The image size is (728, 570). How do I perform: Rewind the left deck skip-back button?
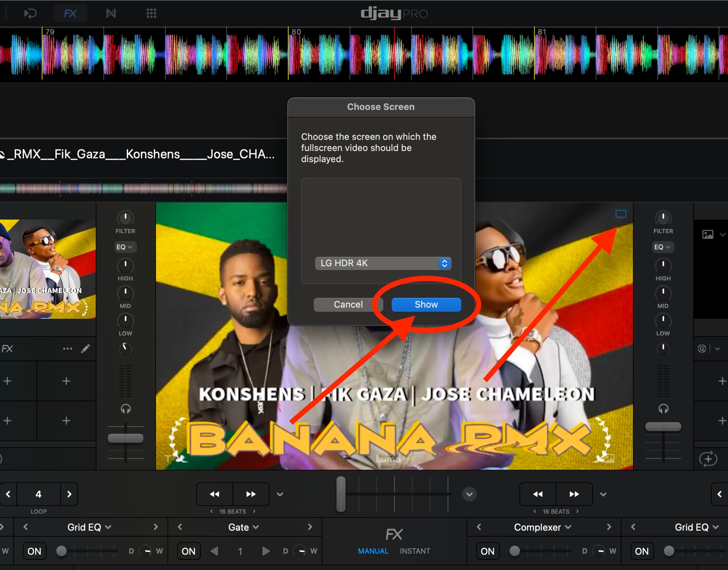point(215,494)
